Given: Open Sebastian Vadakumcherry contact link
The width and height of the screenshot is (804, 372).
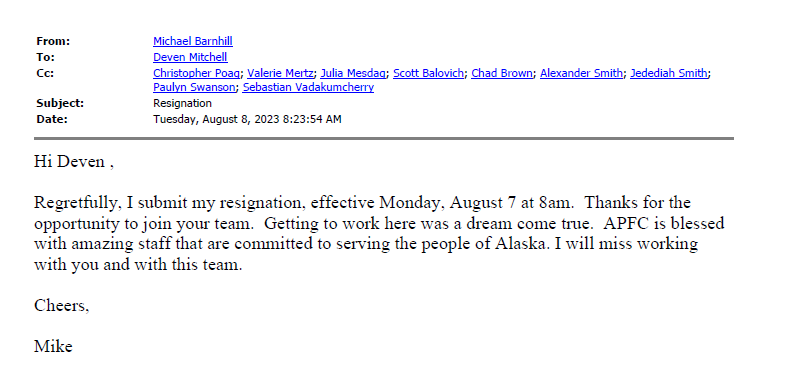Looking at the screenshot, I should (308, 87).
